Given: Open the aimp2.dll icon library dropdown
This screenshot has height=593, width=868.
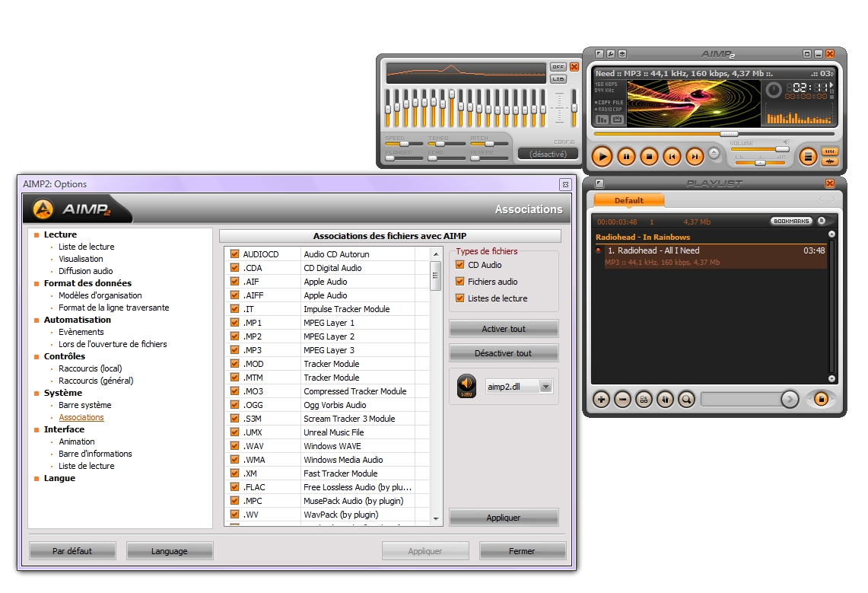Looking at the screenshot, I should point(545,387).
